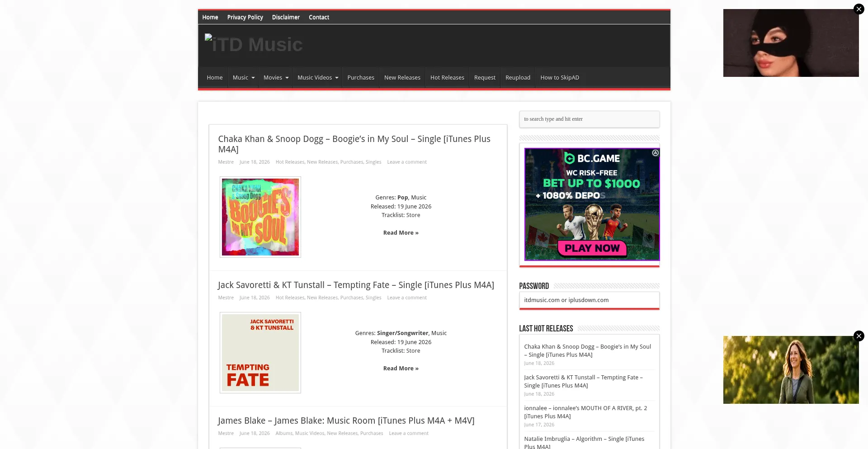
Task: Open Home in the top bar
Action: click(x=210, y=17)
